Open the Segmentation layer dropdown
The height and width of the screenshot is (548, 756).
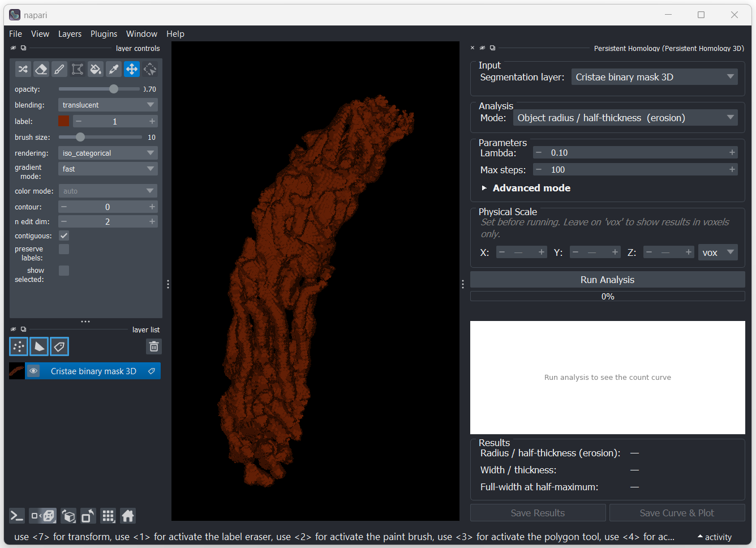[x=654, y=77]
